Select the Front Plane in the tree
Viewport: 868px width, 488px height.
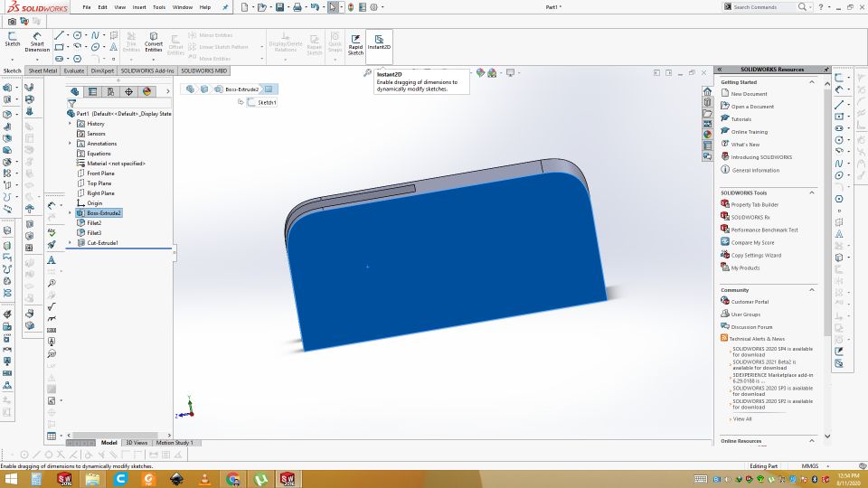click(100, 174)
